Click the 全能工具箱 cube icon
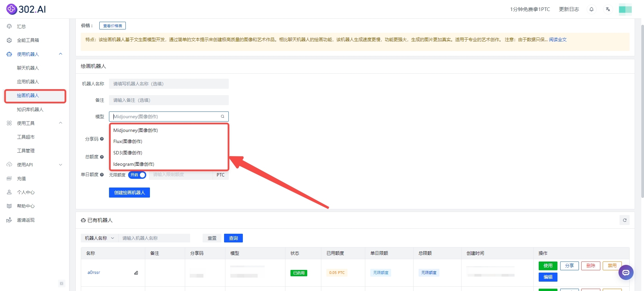The image size is (644, 291). (9, 40)
